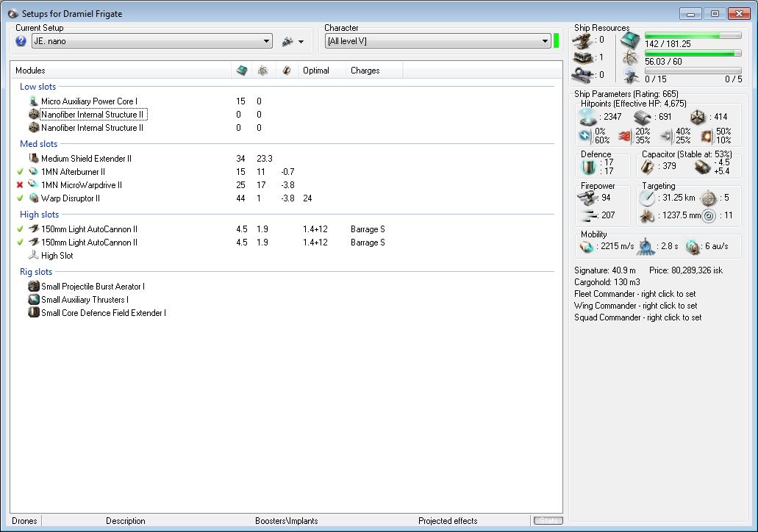This screenshot has width=758, height=532.
Task: Toggle the 1MN MicroWarpdrive II red X state
Action: pos(20,184)
